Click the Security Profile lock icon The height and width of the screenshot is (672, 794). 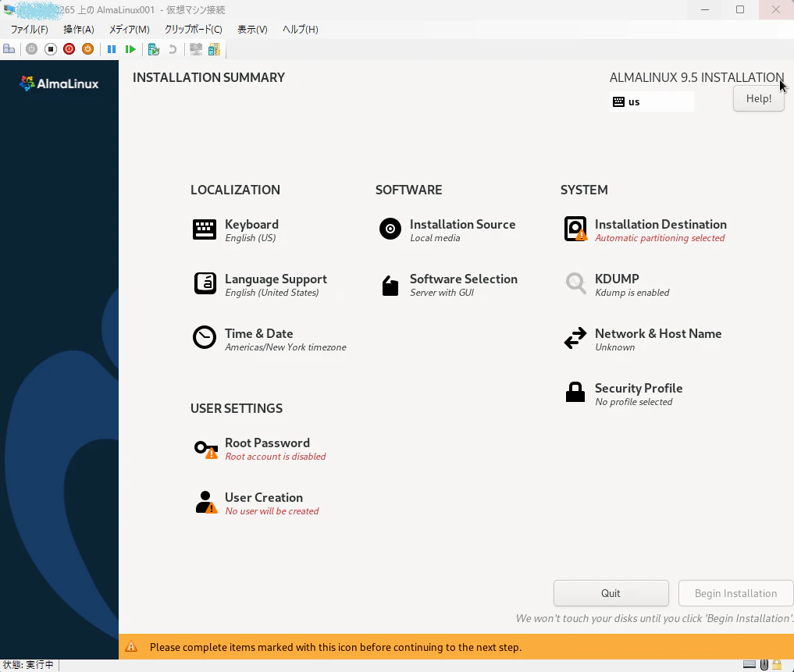click(575, 392)
